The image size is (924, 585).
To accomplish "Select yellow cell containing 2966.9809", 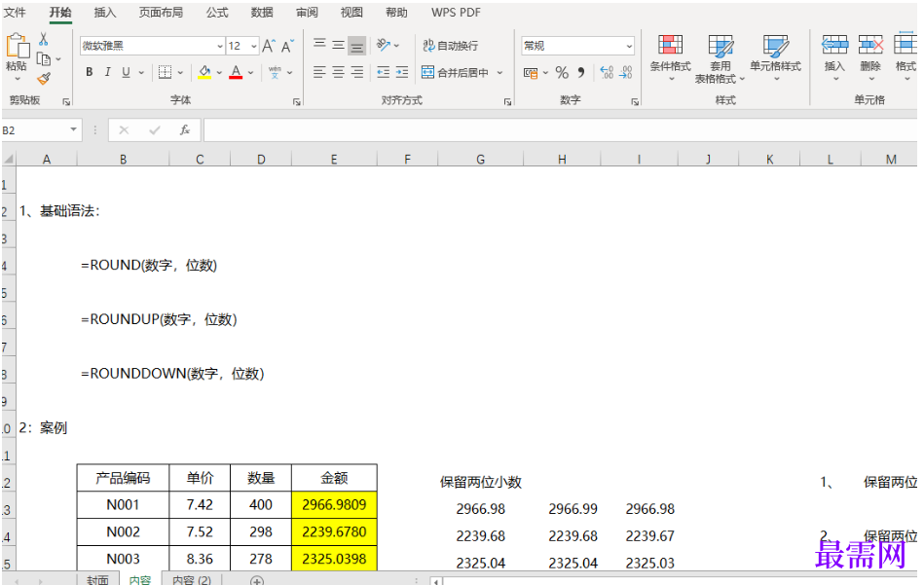I will tap(334, 505).
